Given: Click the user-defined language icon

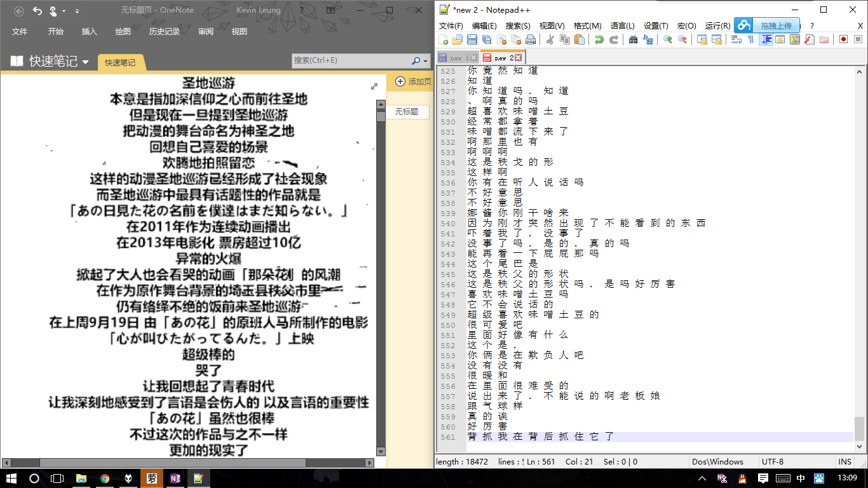Looking at the screenshot, I should point(780,39).
